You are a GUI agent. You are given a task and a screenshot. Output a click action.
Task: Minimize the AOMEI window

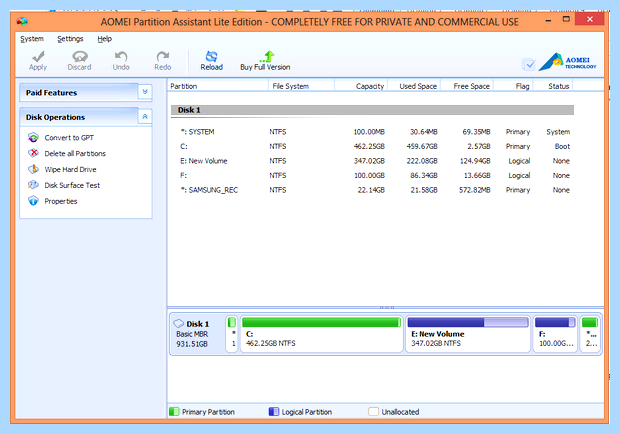pos(548,20)
